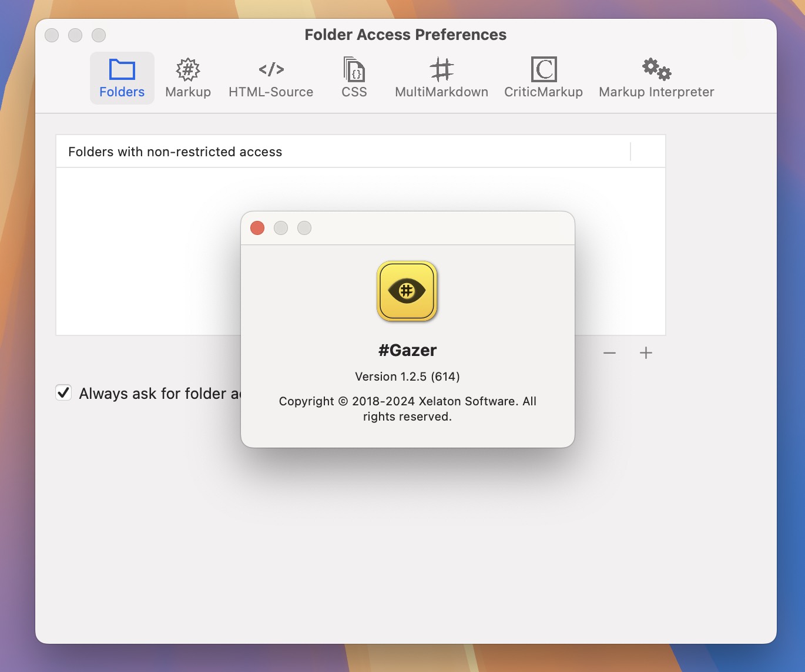
Task: Click the Xelaton Software copyright text
Action: click(x=407, y=409)
